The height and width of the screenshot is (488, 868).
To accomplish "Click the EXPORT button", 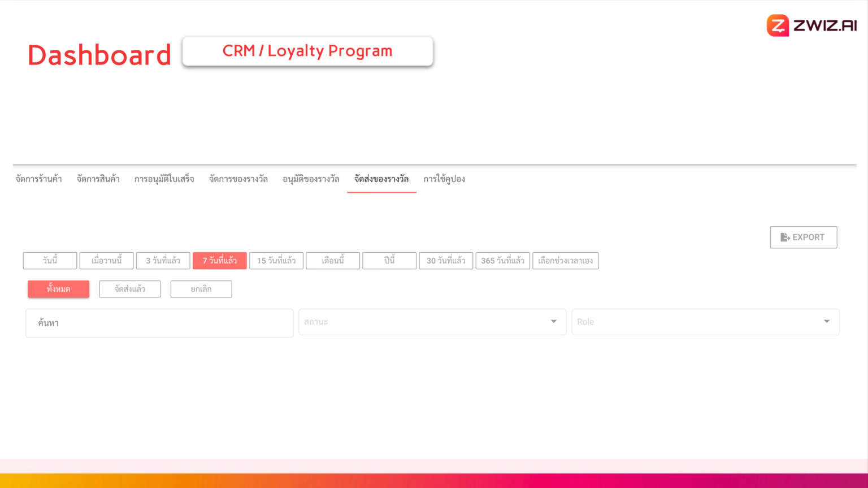I will coord(804,237).
